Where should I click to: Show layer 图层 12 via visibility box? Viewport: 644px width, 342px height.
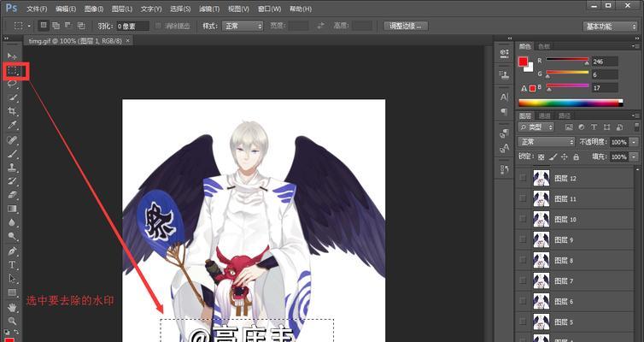[x=523, y=178]
